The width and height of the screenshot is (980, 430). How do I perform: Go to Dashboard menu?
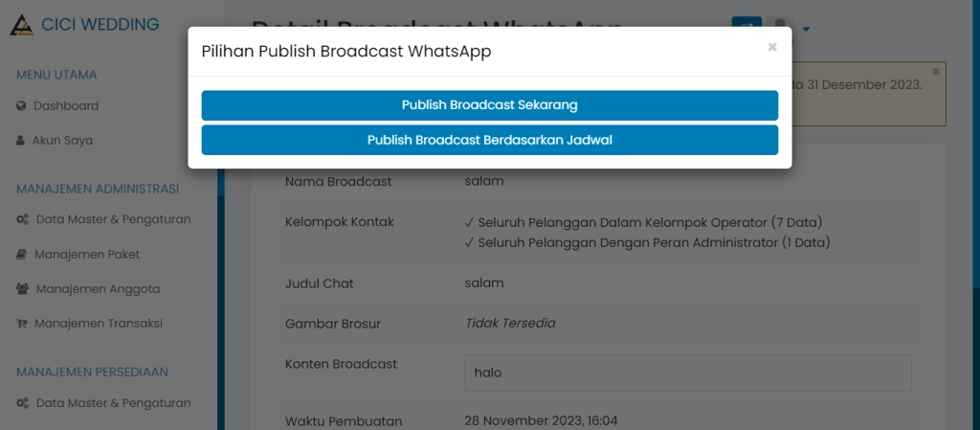click(66, 105)
